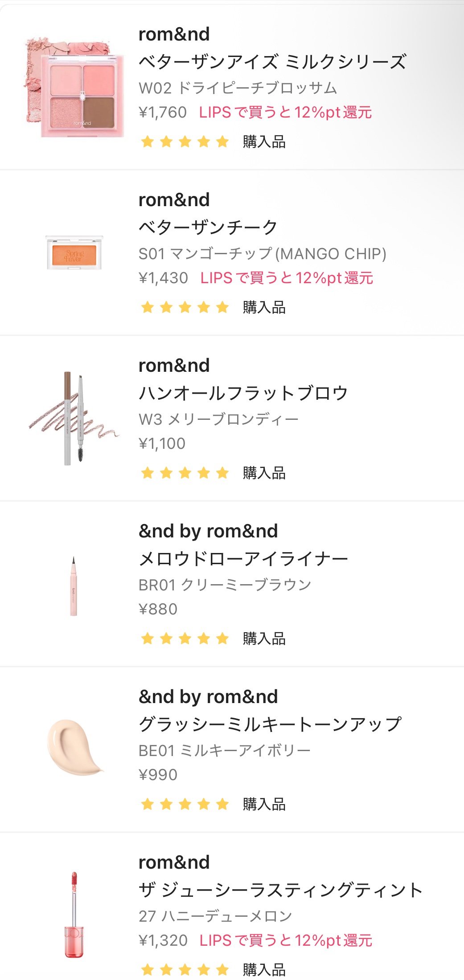Open the ivory tone-up cream swatch image
The width and height of the screenshot is (464, 980).
pyautogui.click(x=74, y=748)
